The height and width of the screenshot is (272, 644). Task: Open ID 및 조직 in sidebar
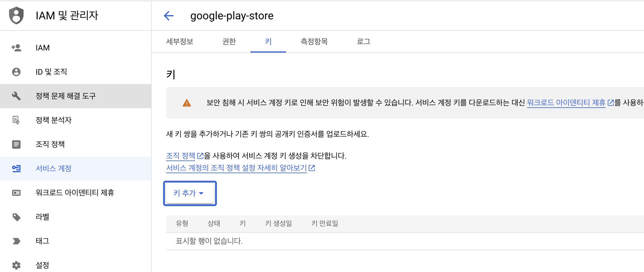point(76,72)
